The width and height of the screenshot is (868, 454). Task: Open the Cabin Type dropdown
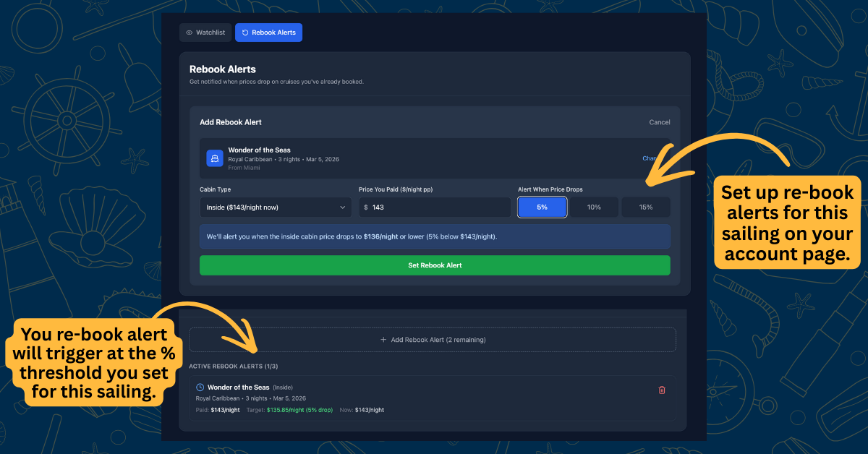click(x=275, y=207)
